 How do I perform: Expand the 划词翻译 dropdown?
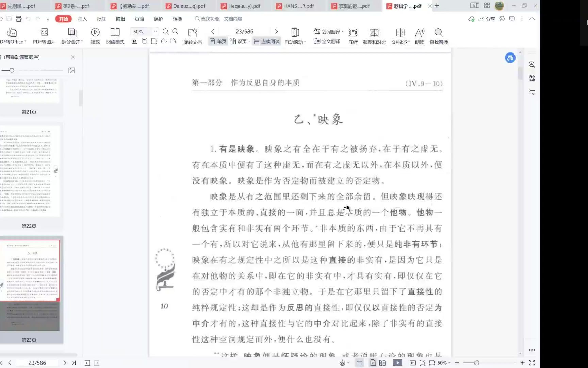point(342,31)
